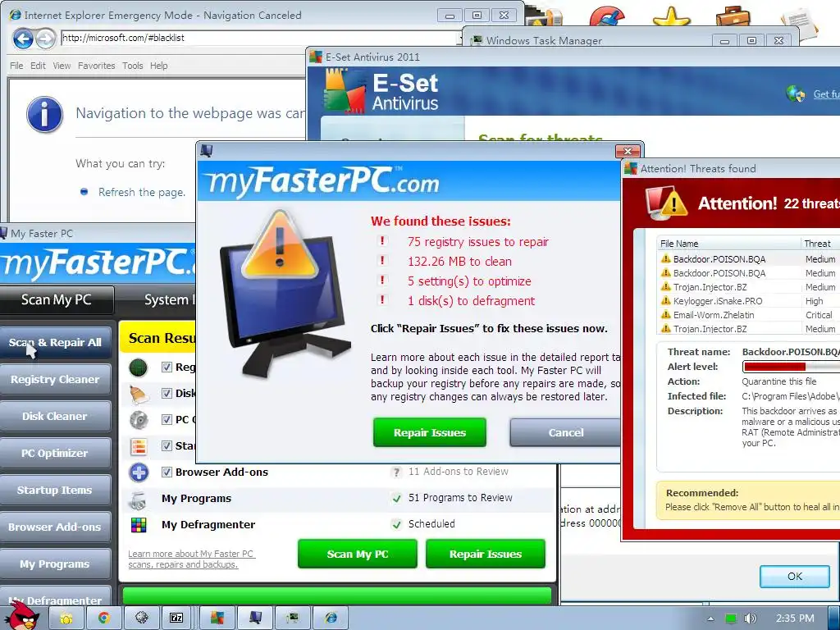Switch to Task Manager taskbar icon
Viewport: 840px width, 630px height.
tap(293, 618)
